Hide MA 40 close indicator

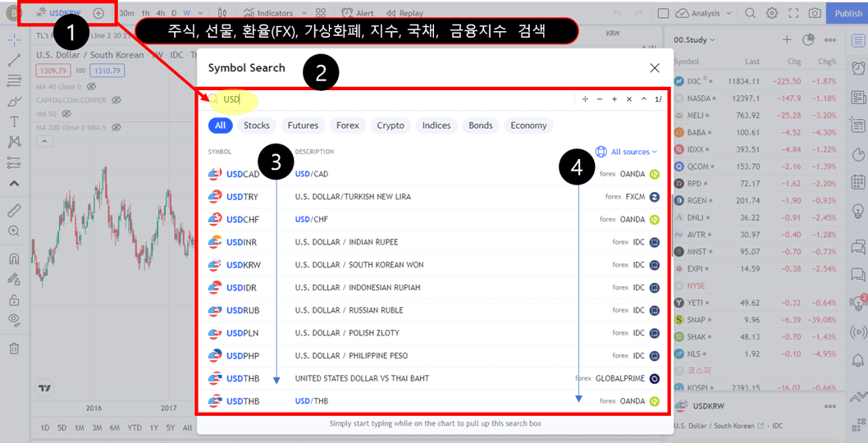point(92,86)
